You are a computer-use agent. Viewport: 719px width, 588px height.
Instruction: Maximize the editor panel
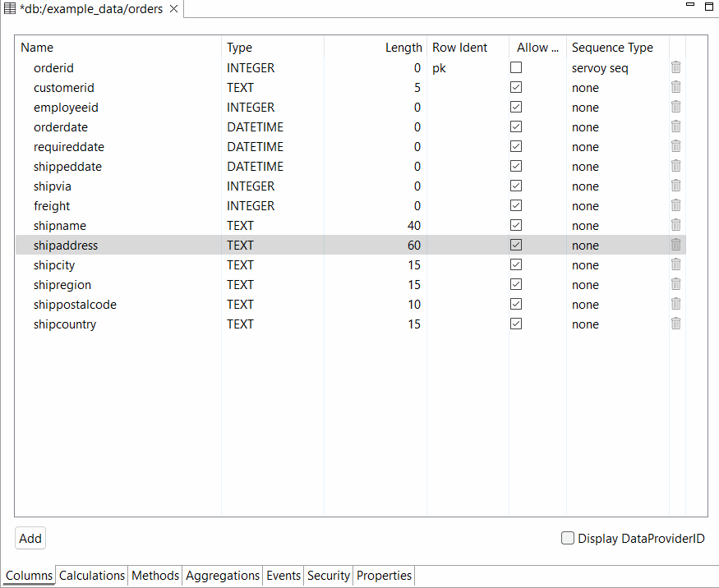708,6
